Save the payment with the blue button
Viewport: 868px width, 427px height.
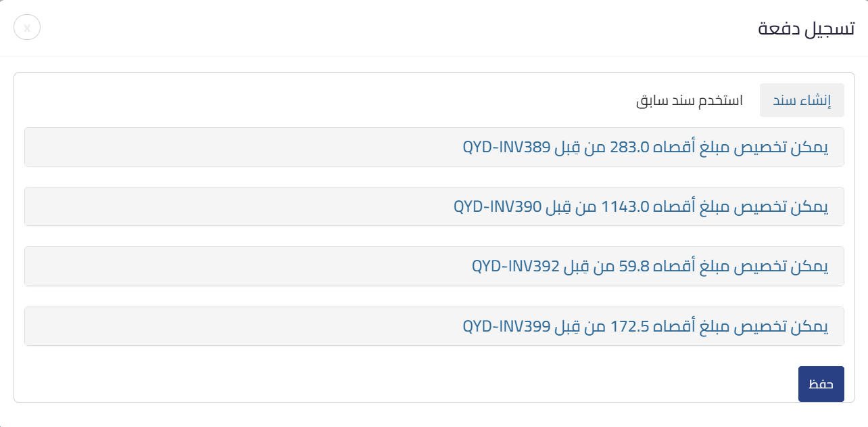coord(821,384)
